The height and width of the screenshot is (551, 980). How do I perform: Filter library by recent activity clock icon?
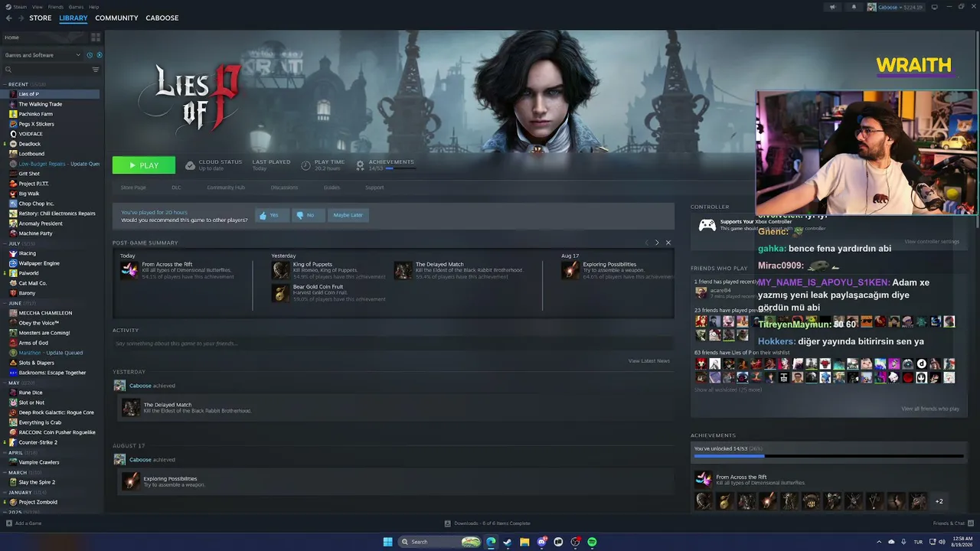pos(90,55)
